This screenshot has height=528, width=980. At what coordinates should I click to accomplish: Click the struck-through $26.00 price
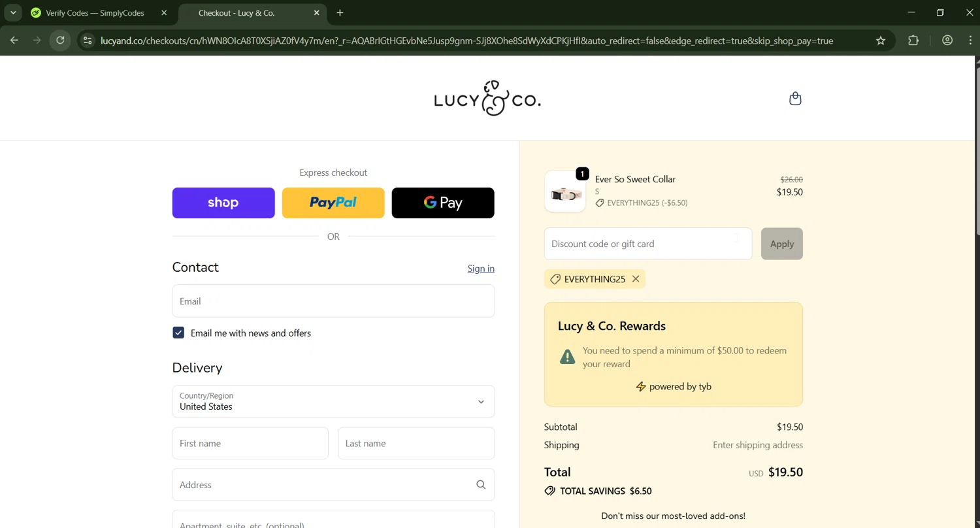(791, 180)
